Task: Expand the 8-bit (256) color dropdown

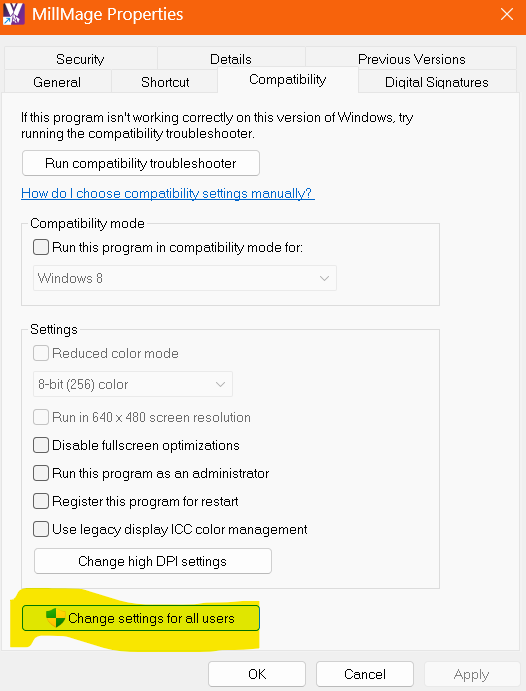Action: [x=133, y=384]
